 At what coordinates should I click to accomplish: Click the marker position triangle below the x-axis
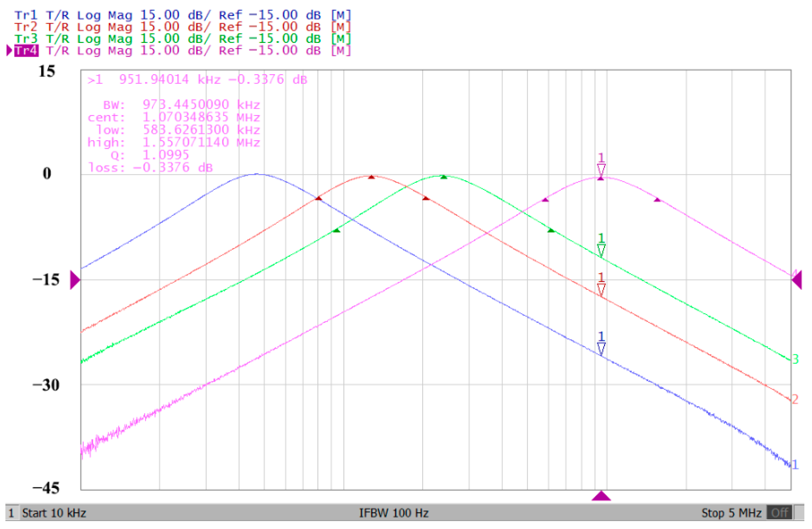pyautogui.click(x=601, y=496)
